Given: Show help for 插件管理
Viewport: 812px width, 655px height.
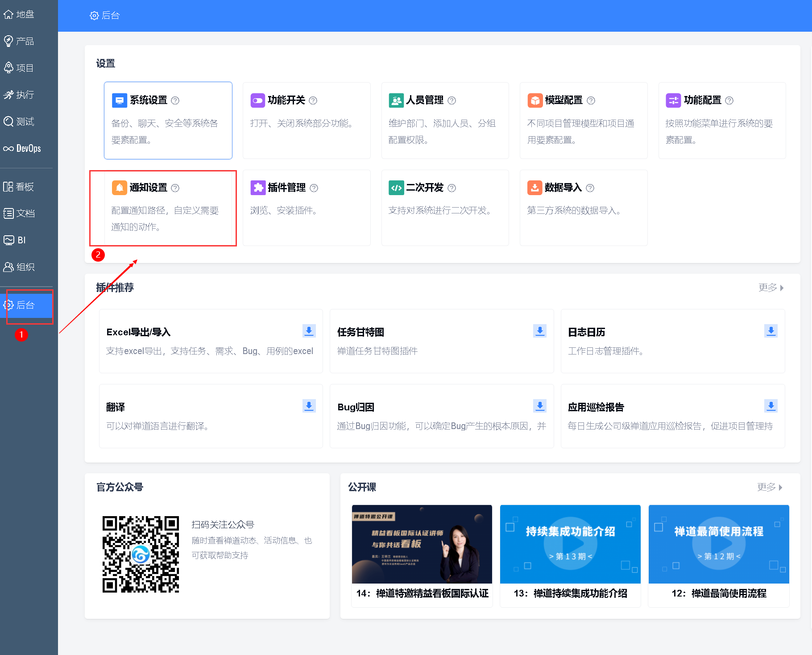Looking at the screenshot, I should click(x=314, y=188).
